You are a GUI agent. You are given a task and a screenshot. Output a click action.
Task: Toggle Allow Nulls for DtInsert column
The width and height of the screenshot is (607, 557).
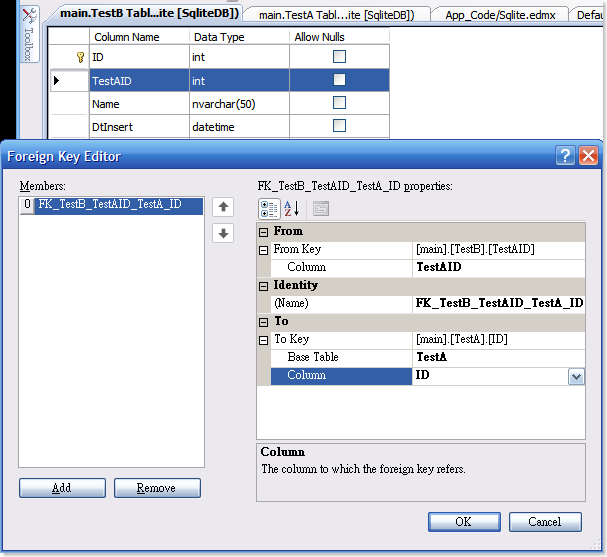point(339,125)
